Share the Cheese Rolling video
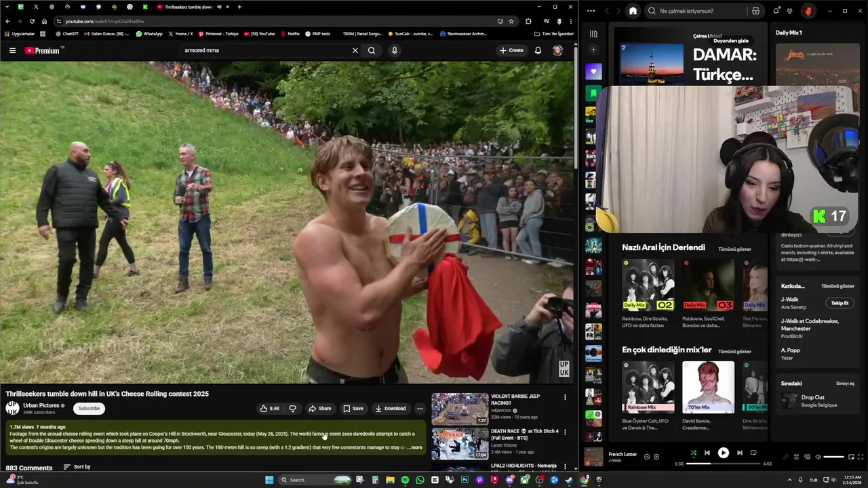This screenshot has width=868, height=488. (x=319, y=409)
